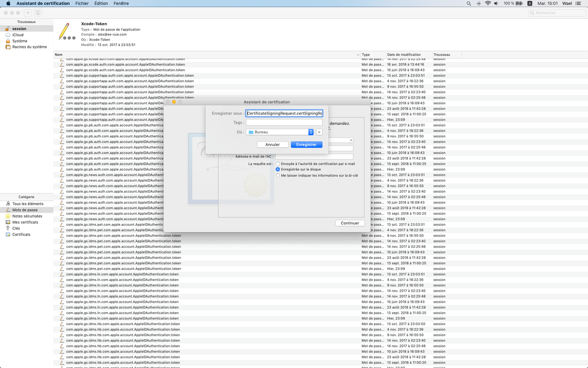This screenshot has height=368, width=588.
Task: Sort by Trousseau column header
Action: (x=447, y=55)
